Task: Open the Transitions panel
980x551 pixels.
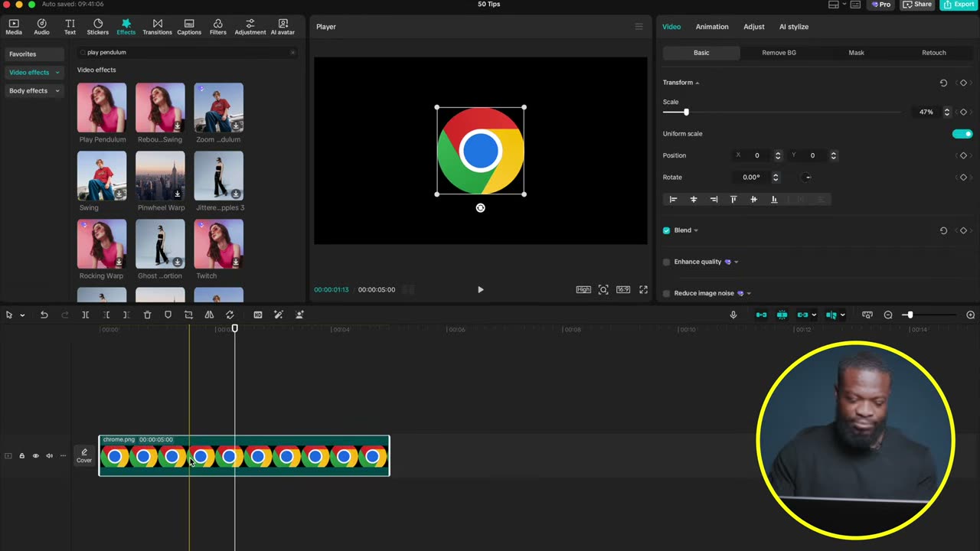Action: [x=157, y=27]
